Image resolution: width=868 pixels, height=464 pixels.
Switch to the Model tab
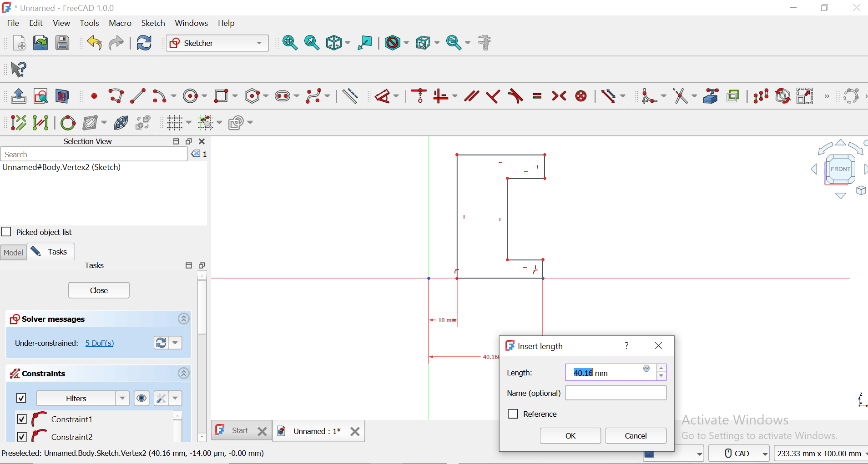click(14, 252)
